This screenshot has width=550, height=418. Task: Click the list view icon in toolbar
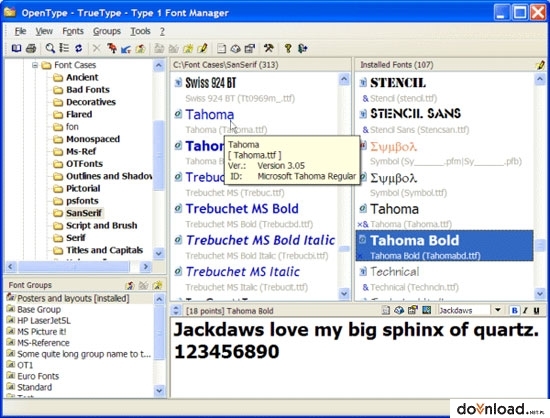coord(64,48)
